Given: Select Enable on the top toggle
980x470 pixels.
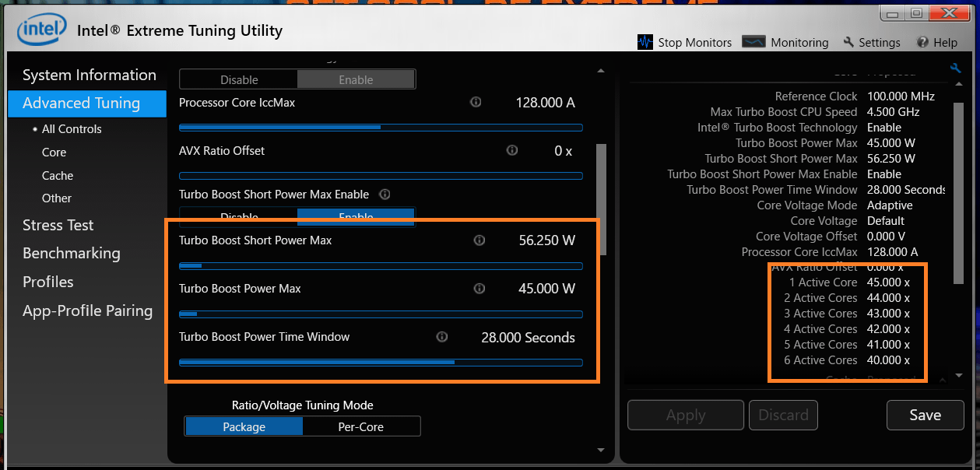Looking at the screenshot, I should [x=356, y=79].
